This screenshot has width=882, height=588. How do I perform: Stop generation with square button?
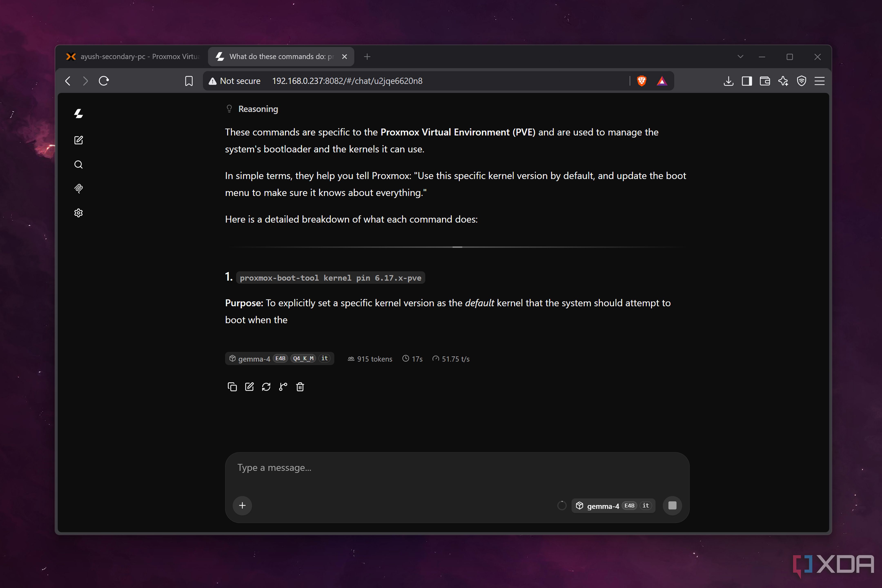(x=672, y=506)
